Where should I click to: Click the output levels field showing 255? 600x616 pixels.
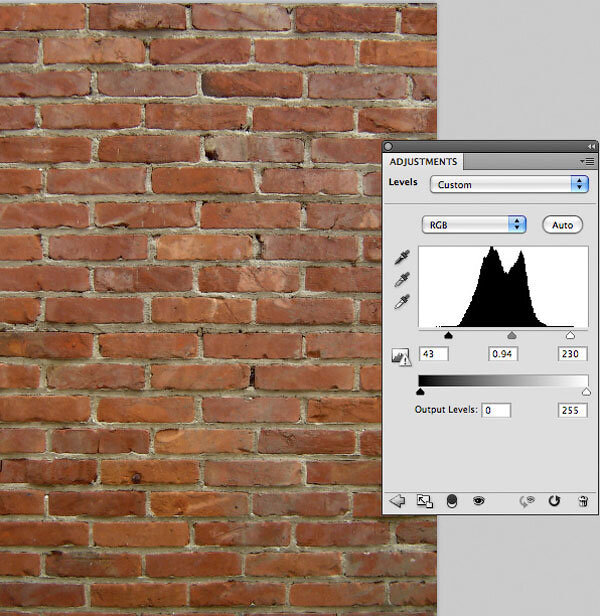pos(572,410)
